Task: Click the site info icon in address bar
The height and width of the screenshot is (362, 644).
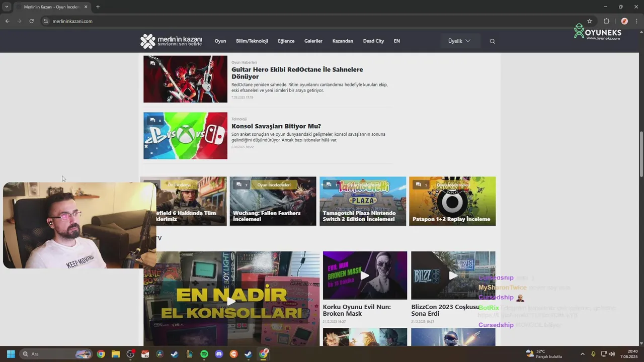Action: tap(46, 21)
